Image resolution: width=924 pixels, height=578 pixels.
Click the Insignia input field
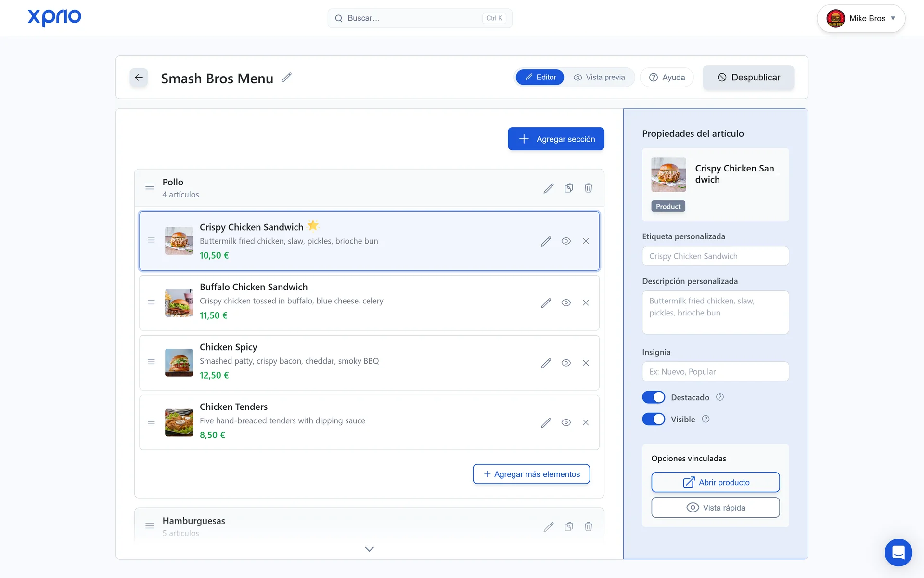pos(716,372)
